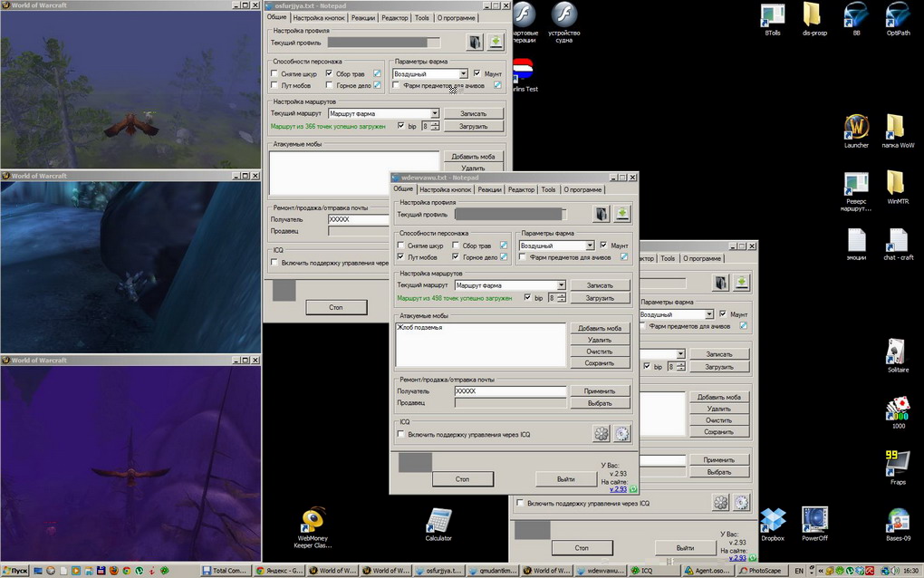Open the Calculator desktop shortcut

pos(438,521)
